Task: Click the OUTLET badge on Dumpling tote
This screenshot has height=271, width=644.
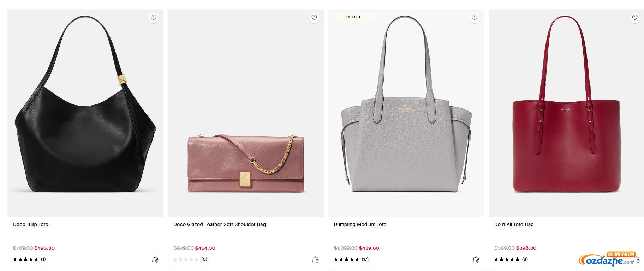Action: (x=353, y=17)
